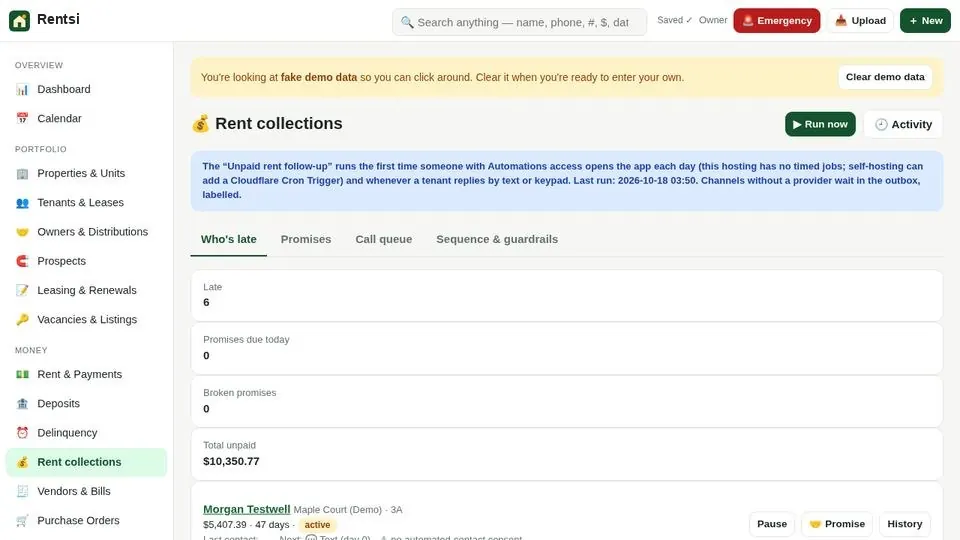
Task: Click the Owner role label
Action: tap(713, 20)
